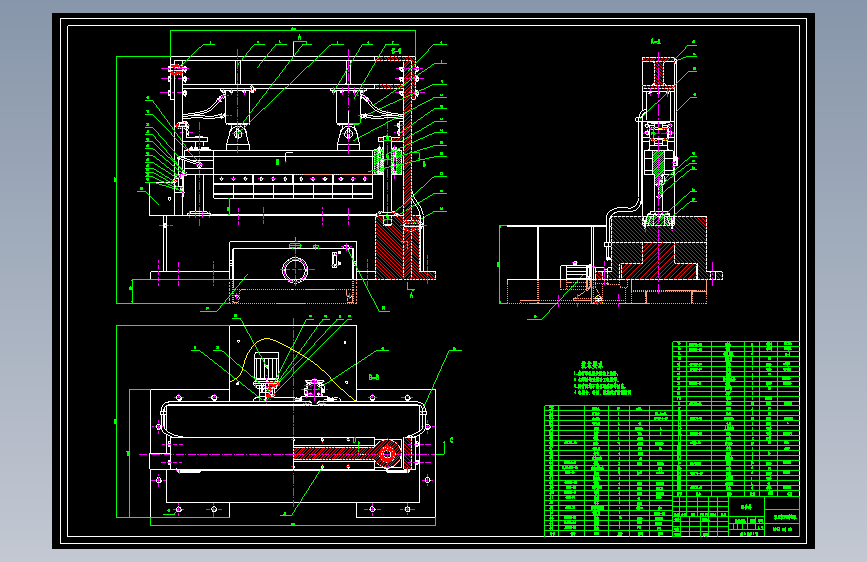Click the C section marker beside plan view
The image size is (867, 562).
point(451,440)
